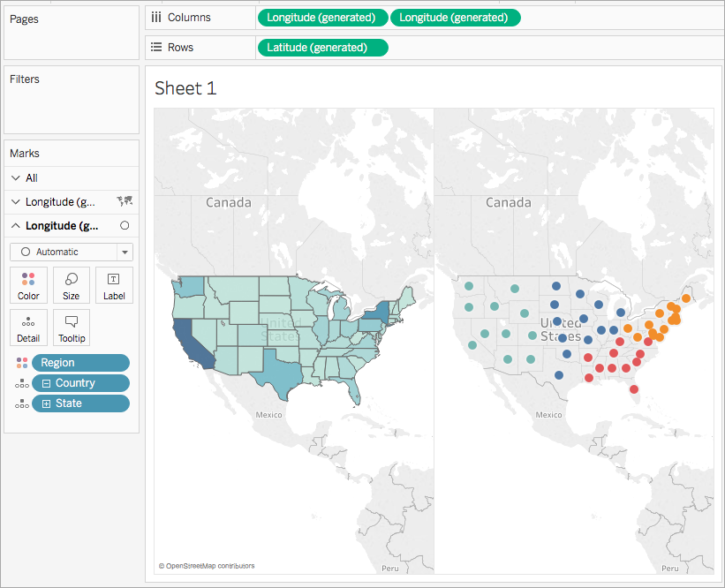725x588 pixels.
Task: Click the detail icon left of State pill
Action: click(22, 403)
